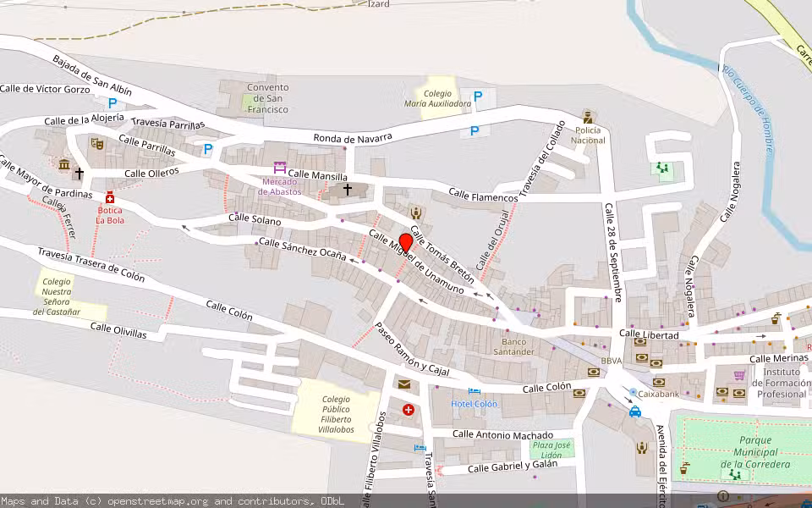Click the taxi stand icon near Caixabank
This screenshot has width=812, height=508.
click(635, 411)
